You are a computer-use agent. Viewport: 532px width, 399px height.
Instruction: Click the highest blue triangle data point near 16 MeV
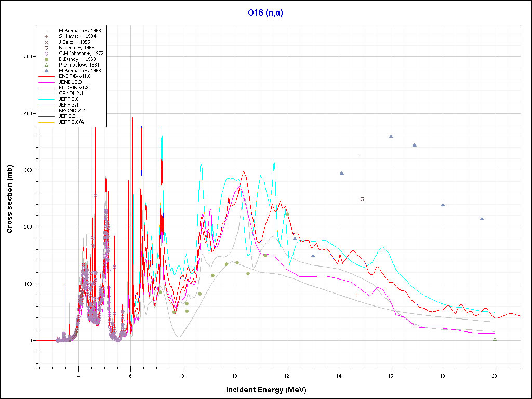[391, 136]
